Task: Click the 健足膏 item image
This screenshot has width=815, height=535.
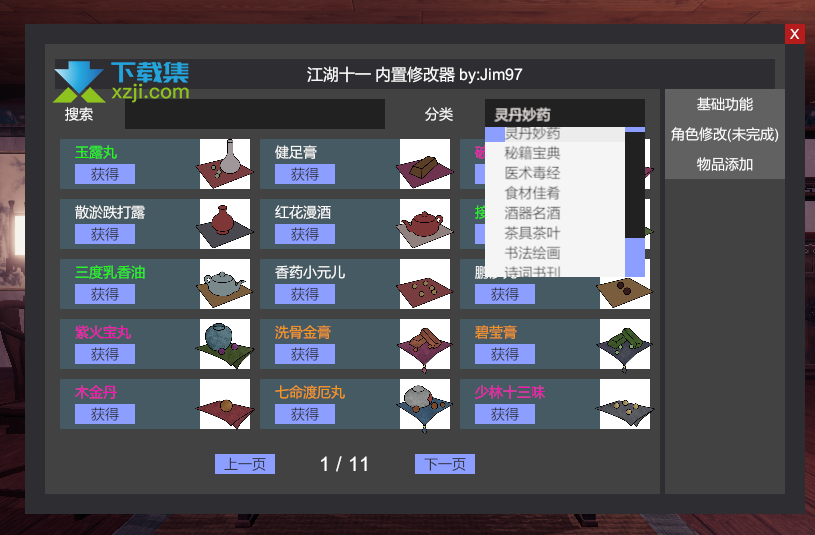Action: 425,164
